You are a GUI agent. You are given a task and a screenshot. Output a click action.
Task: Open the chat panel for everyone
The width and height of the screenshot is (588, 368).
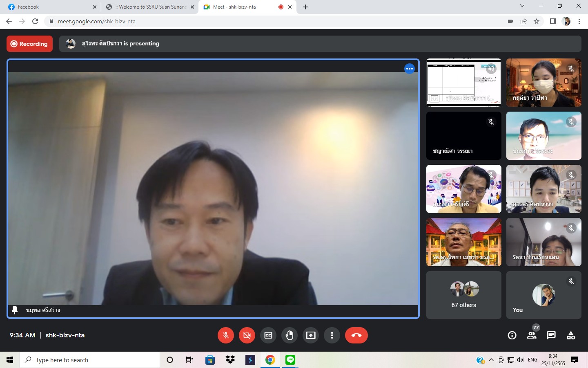[551, 335]
